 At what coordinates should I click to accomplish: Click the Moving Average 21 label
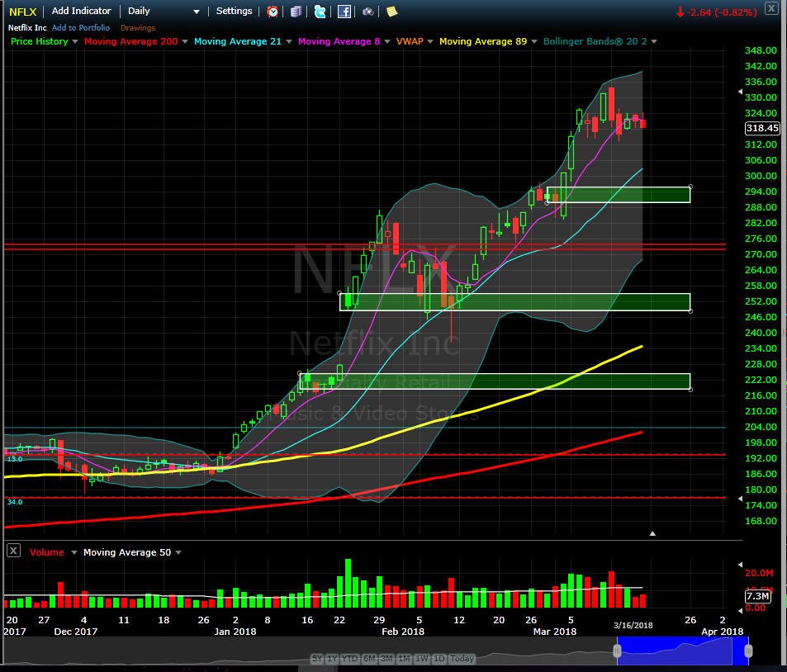(x=237, y=41)
